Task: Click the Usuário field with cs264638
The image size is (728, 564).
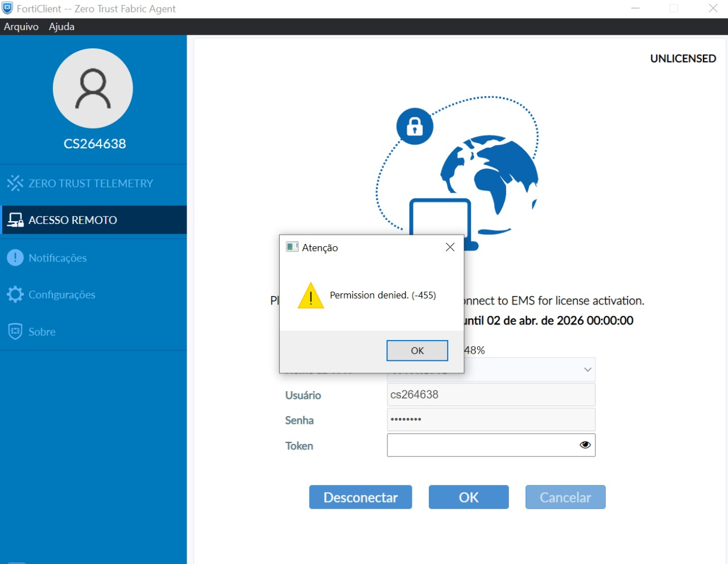Action: click(491, 395)
